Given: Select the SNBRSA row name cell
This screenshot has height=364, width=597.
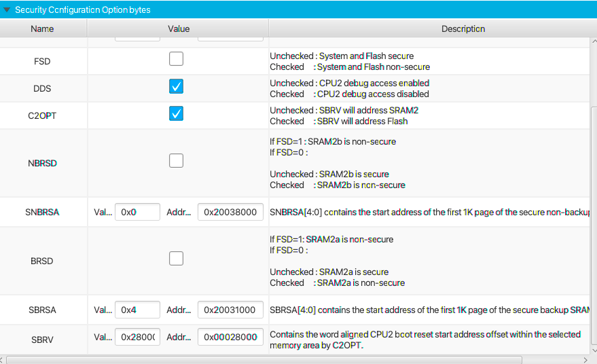Looking at the screenshot, I should [42, 213].
